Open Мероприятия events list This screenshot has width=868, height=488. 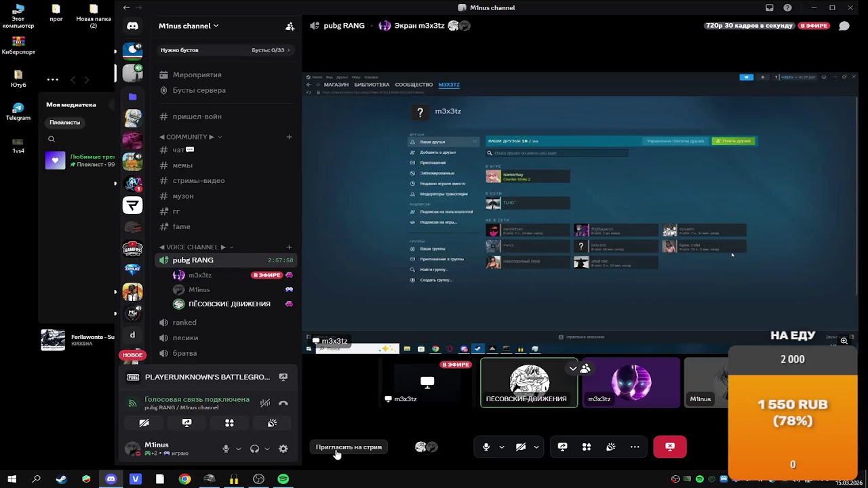[226, 75]
